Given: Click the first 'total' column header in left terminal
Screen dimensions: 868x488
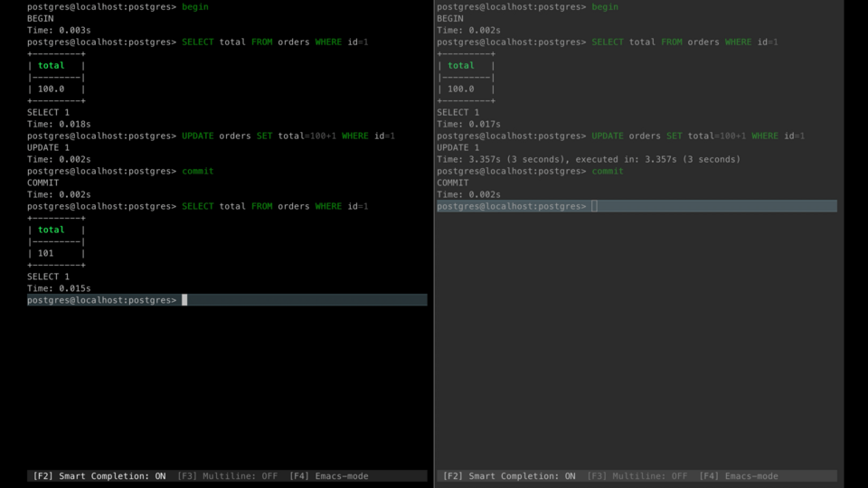Looking at the screenshot, I should pyautogui.click(x=51, y=65).
